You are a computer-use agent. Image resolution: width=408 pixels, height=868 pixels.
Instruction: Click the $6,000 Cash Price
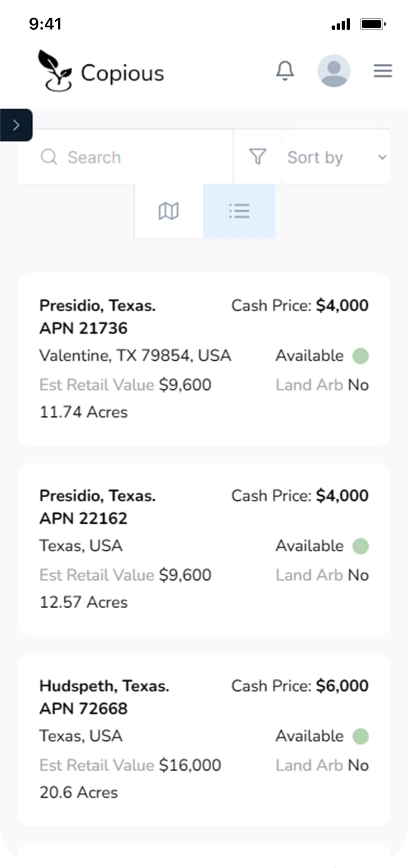point(342,686)
